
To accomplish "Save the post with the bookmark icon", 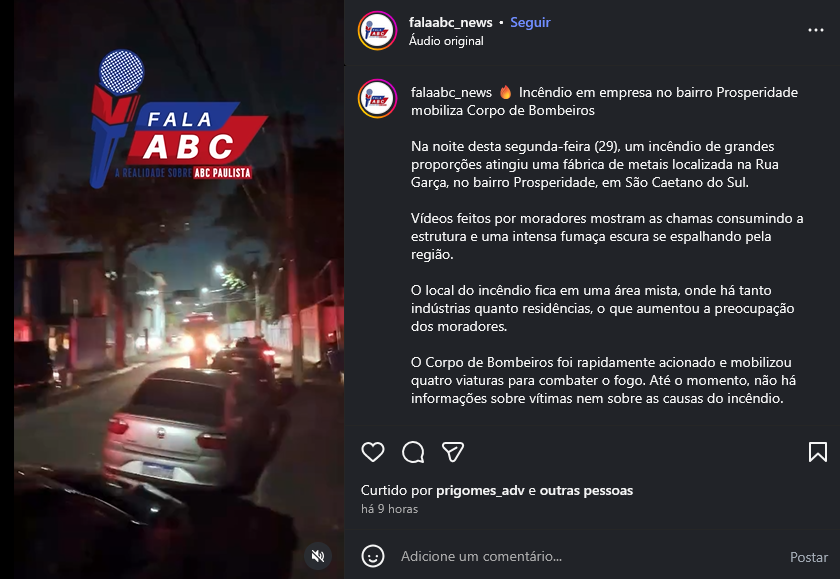I will click(818, 452).
